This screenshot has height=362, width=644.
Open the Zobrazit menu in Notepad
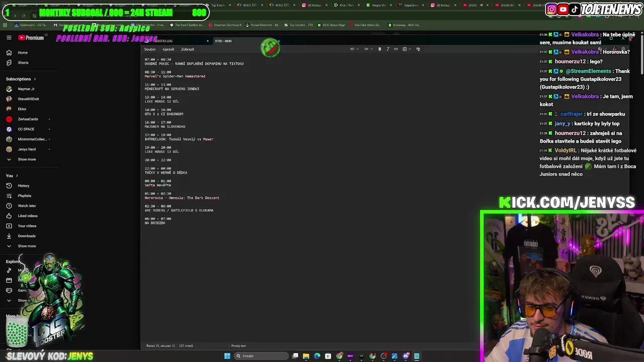coord(188,49)
